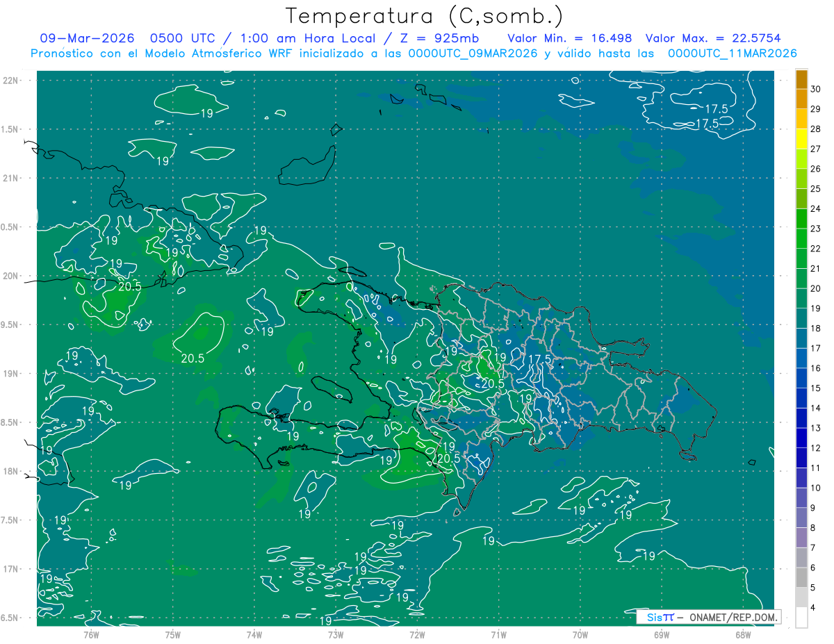Screen dimensions: 834x644
Task: Click the 17N latitude axis label
Action: point(11,569)
